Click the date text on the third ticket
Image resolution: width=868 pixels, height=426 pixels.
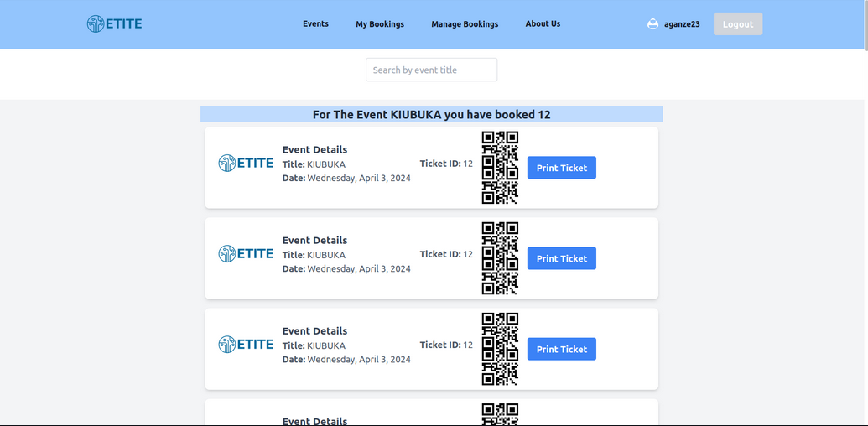[346, 360]
